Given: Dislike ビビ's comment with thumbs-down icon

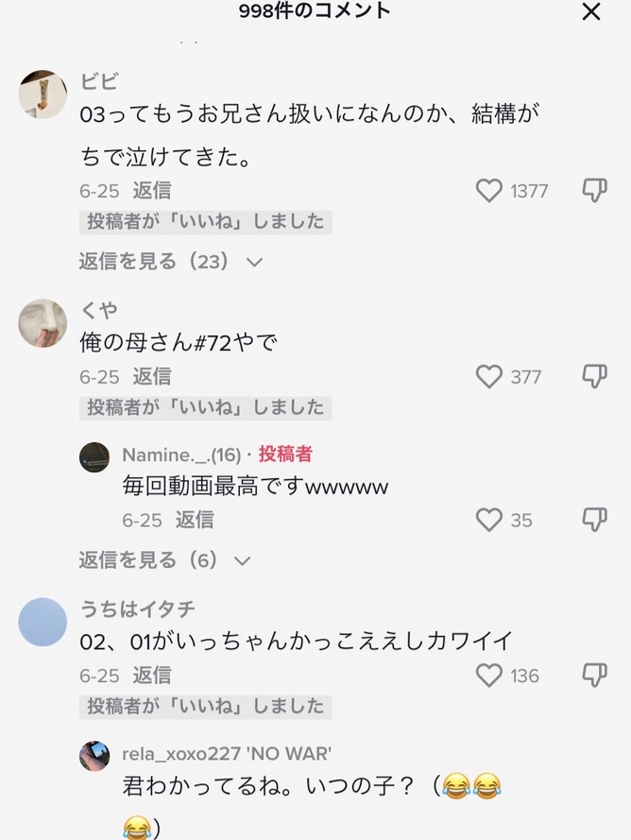Looking at the screenshot, I should point(594,190).
